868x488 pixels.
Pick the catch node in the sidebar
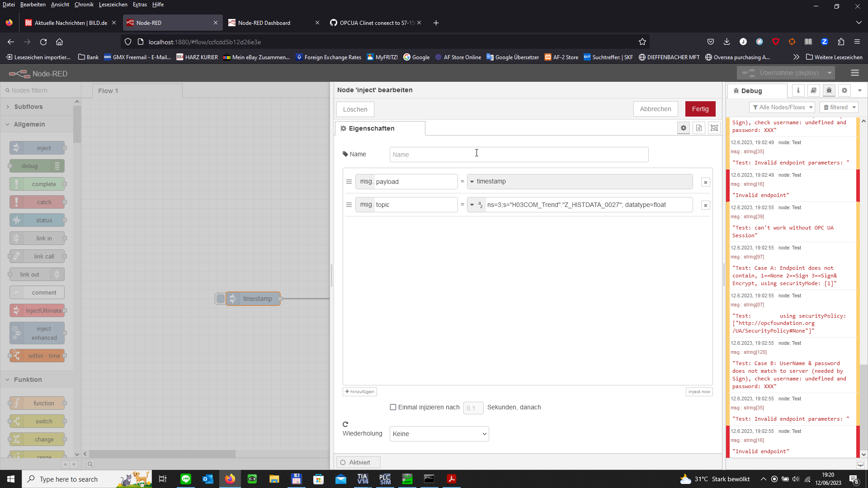point(38,202)
